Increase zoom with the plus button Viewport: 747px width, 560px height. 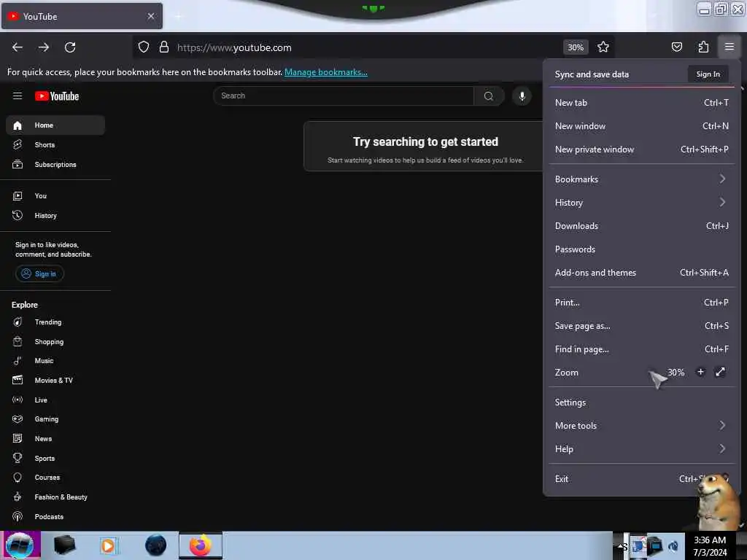700,372
